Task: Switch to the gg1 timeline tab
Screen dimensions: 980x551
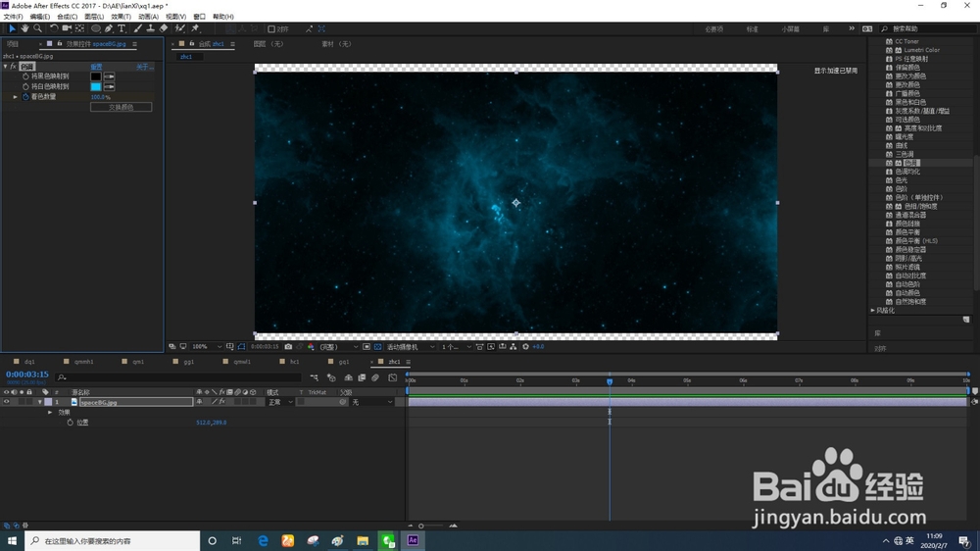Action: [189, 362]
